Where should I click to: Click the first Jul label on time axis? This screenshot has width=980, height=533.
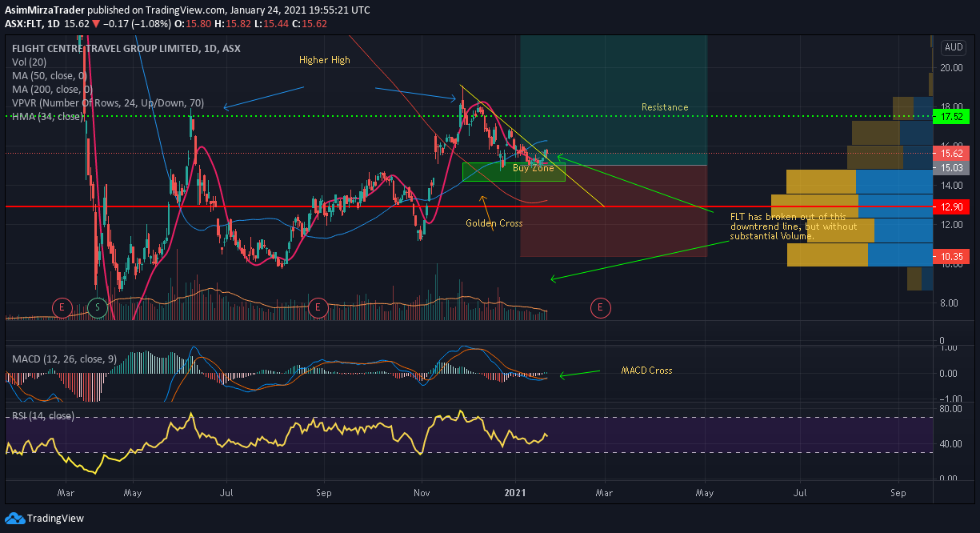(x=226, y=494)
